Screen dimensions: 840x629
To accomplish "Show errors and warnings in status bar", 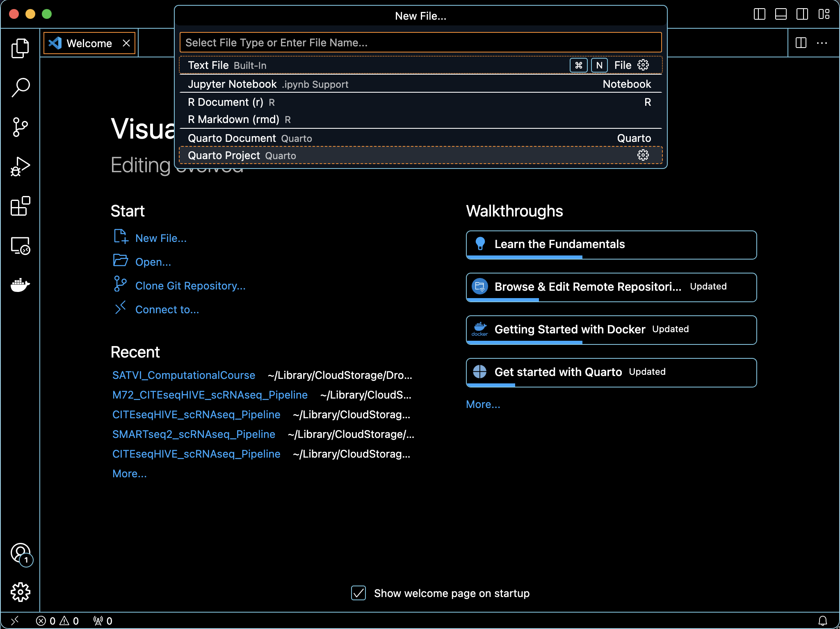I will pyautogui.click(x=57, y=621).
